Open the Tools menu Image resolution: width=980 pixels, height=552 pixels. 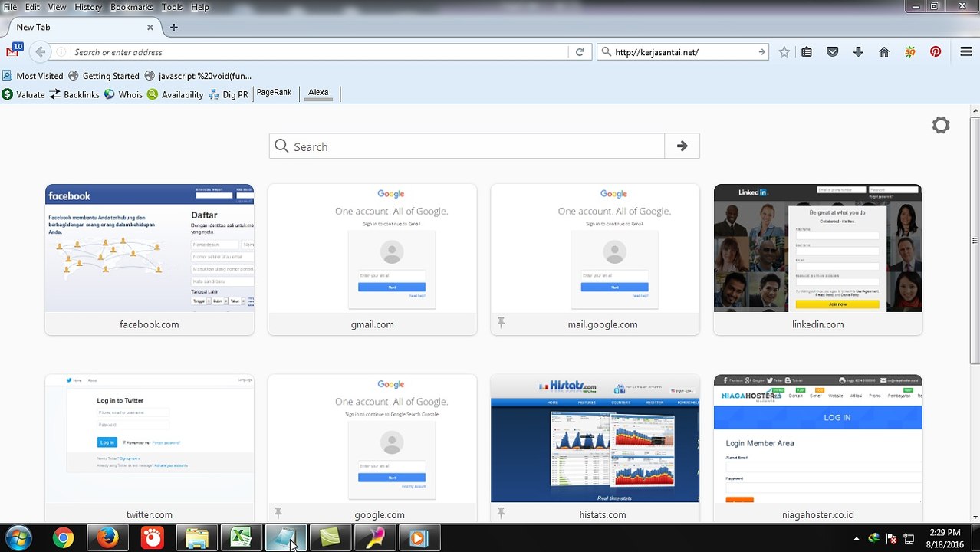[172, 7]
